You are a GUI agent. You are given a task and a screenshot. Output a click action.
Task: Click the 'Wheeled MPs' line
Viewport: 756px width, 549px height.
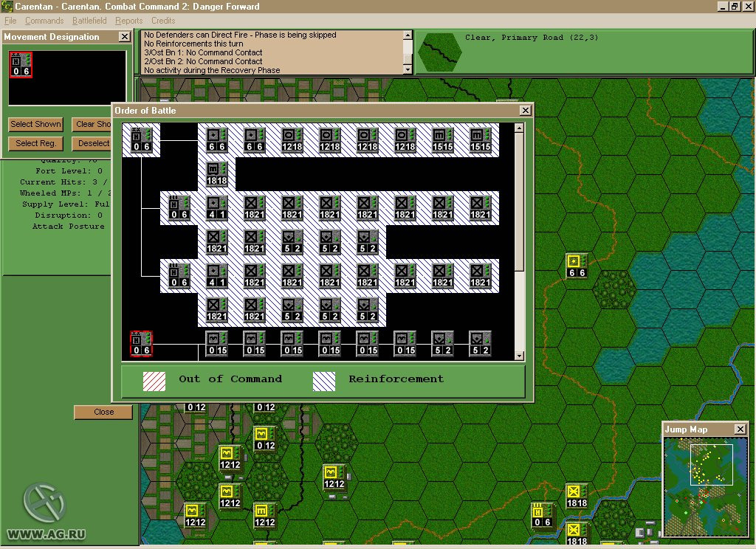pos(65,193)
